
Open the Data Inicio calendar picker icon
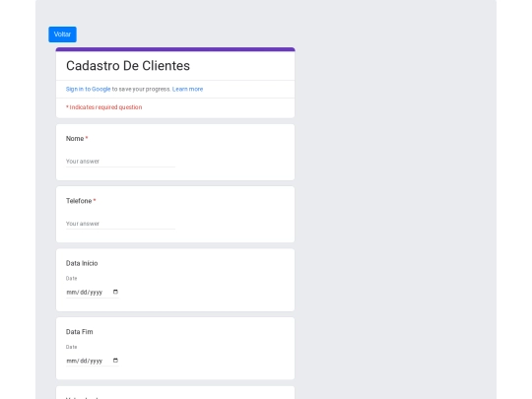[115, 292]
